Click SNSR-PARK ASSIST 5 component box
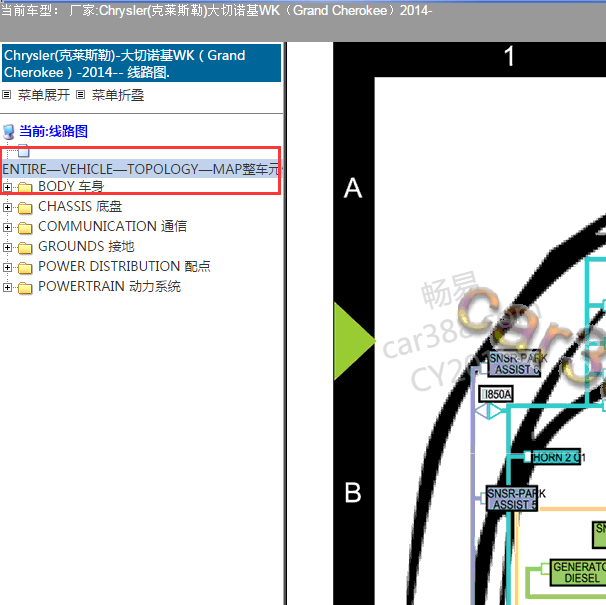Viewport: 606px width, 605px height. [x=512, y=499]
